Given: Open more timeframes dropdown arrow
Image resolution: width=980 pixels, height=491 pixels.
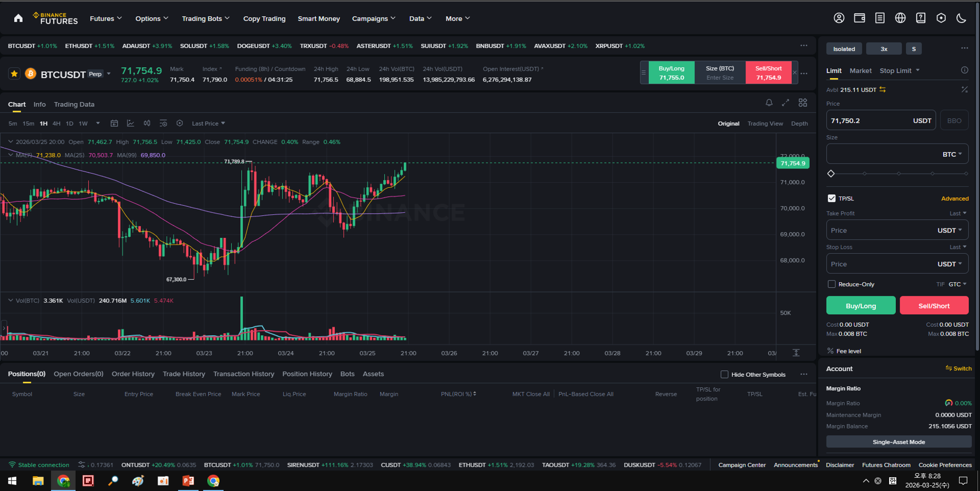Looking at the screenshot, I should pos(98,124).
